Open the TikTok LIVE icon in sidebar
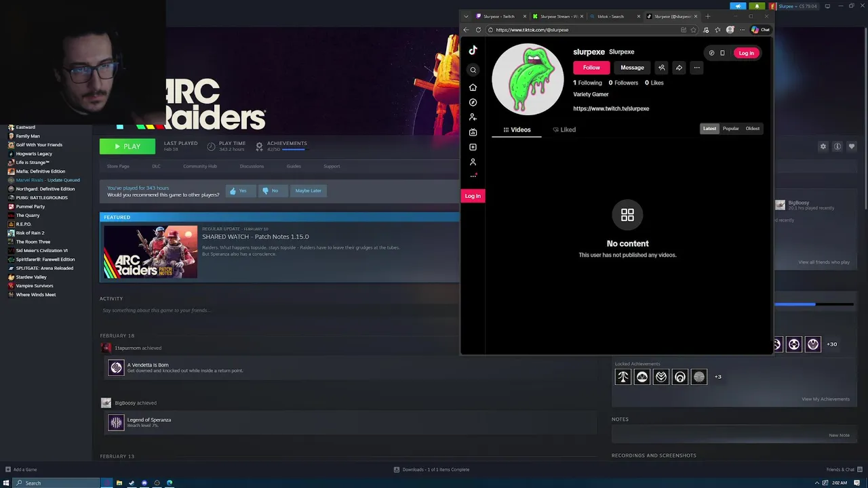 coord(473,132)
